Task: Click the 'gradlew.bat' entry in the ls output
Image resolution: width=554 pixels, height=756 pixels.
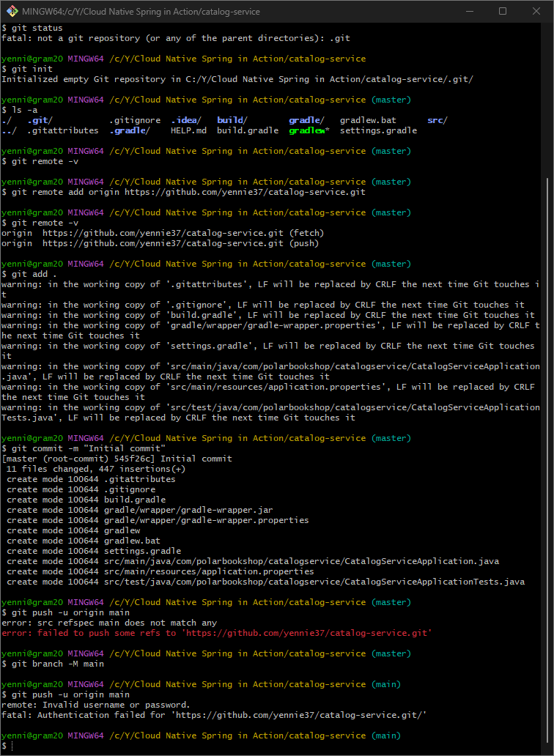Action: [x=368, y=120]
